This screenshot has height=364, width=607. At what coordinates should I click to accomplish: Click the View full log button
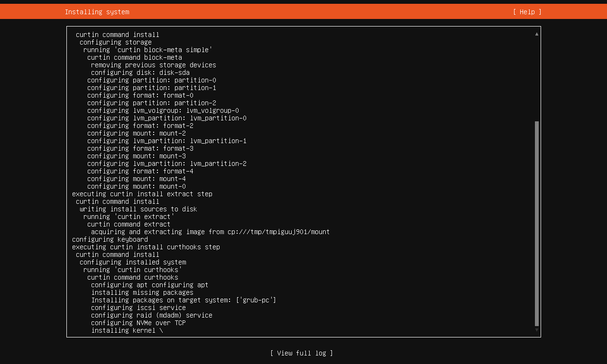point(301,353)
